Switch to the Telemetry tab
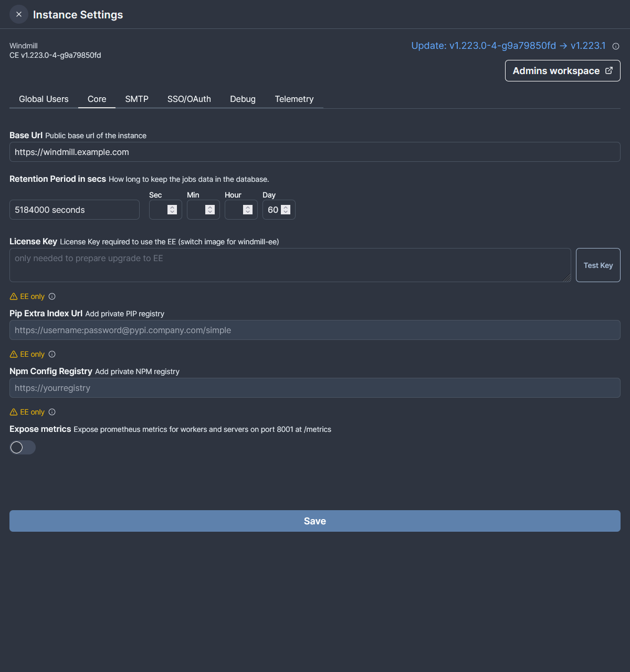 (294, 99)
